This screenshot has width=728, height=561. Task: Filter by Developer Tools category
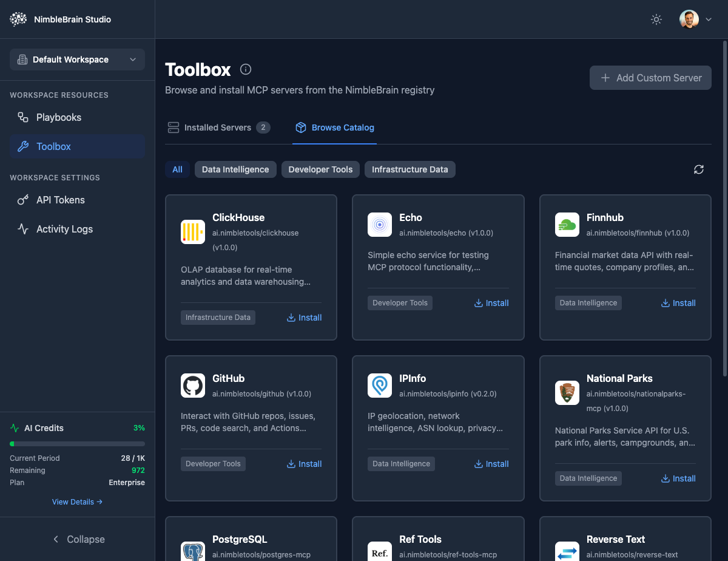pos(320,169)
